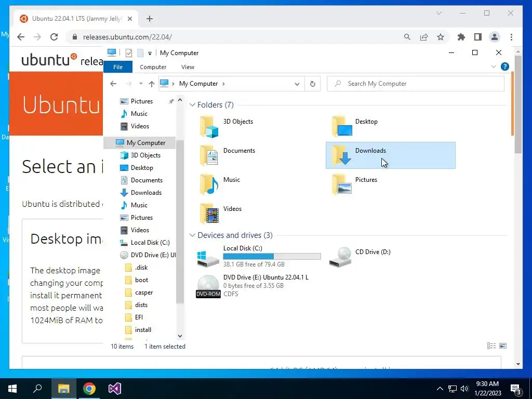The image size is (532, 399).
Task: Switch to details view layout
Action: (x=491, y=345)
